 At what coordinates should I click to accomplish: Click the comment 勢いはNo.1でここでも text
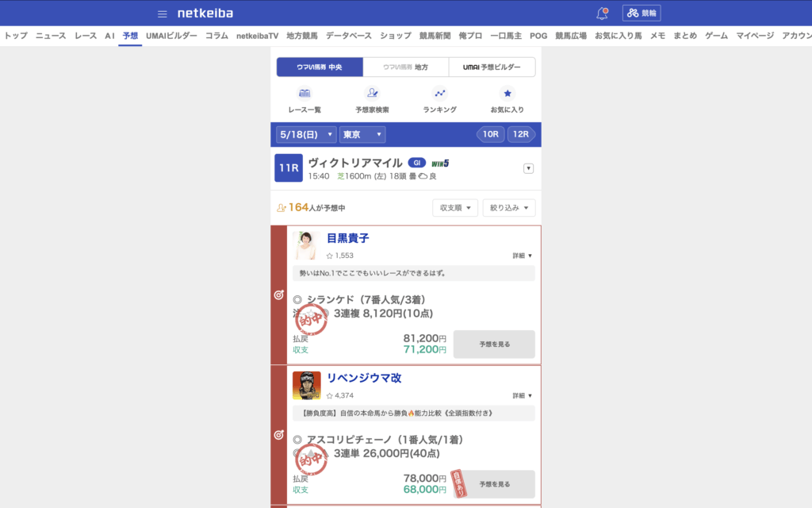[373, 273]
